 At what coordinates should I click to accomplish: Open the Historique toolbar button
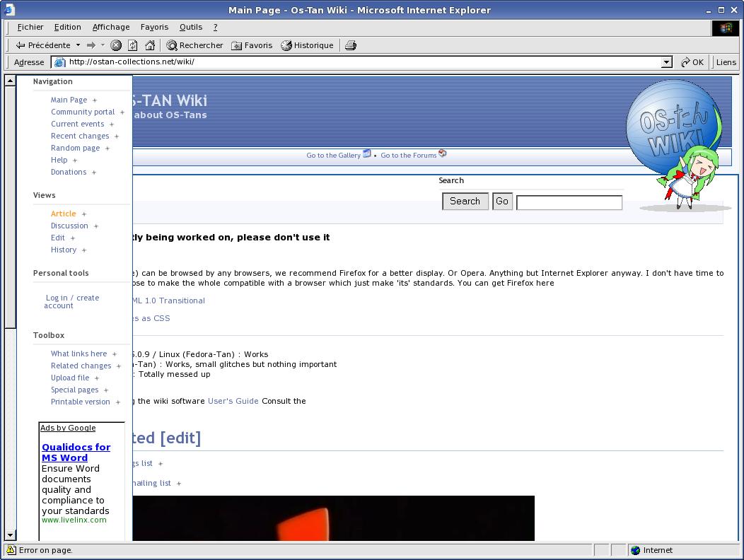(x=307, y=45)
